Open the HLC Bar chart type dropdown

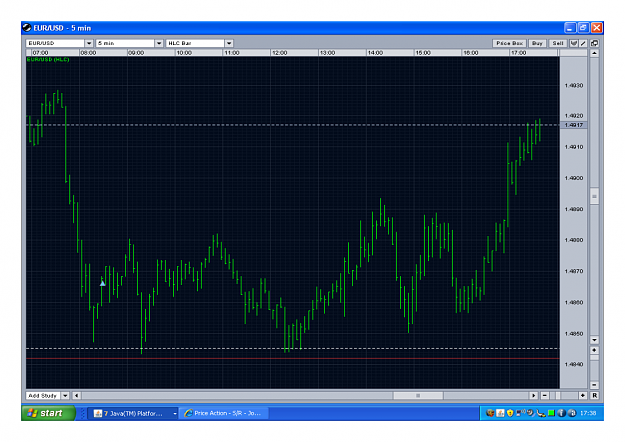229,43
